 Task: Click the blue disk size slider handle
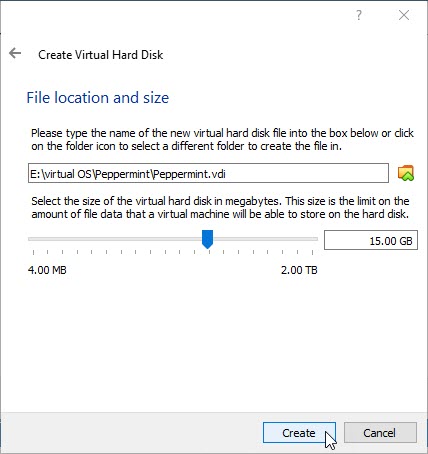pos(207,239)
